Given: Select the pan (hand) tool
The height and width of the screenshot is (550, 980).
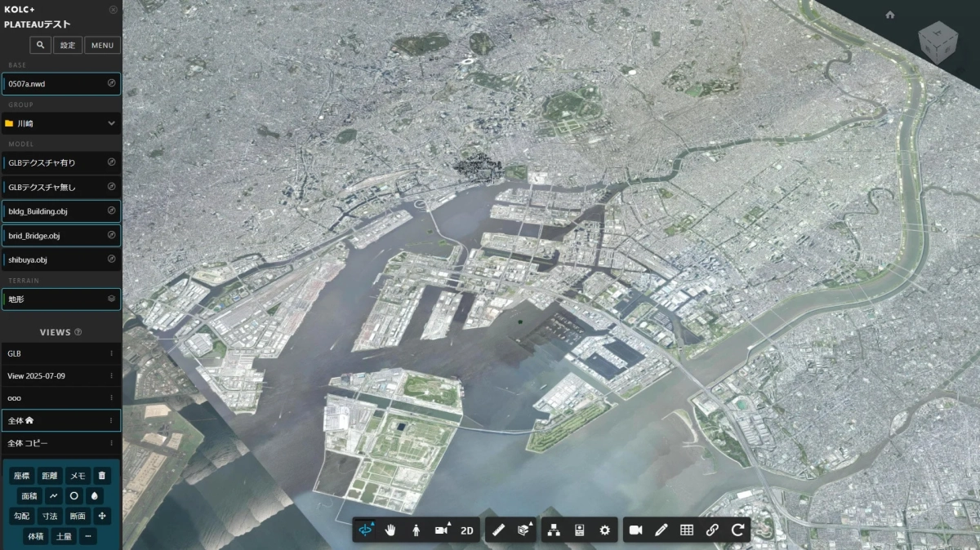Looking at the screenshot, I should coord(390,530).
